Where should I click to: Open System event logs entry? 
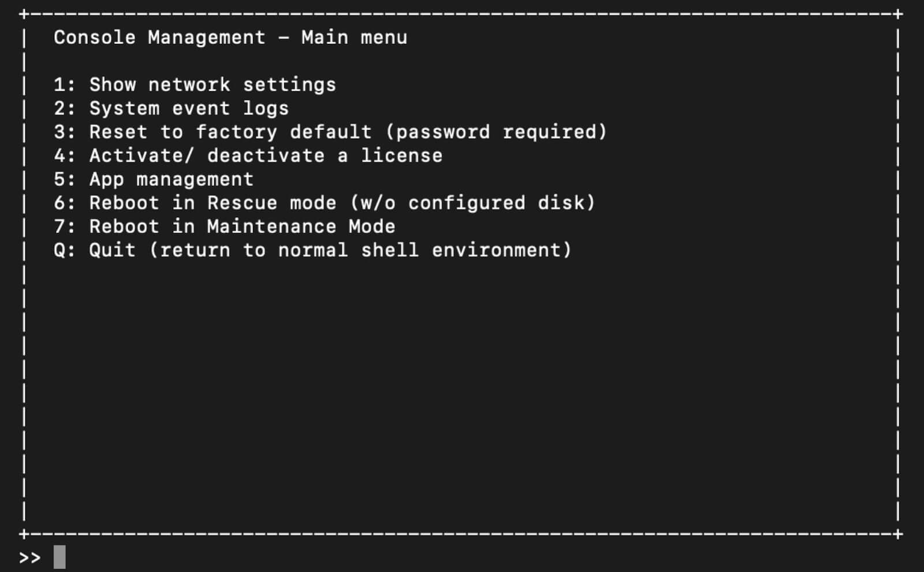171,109
